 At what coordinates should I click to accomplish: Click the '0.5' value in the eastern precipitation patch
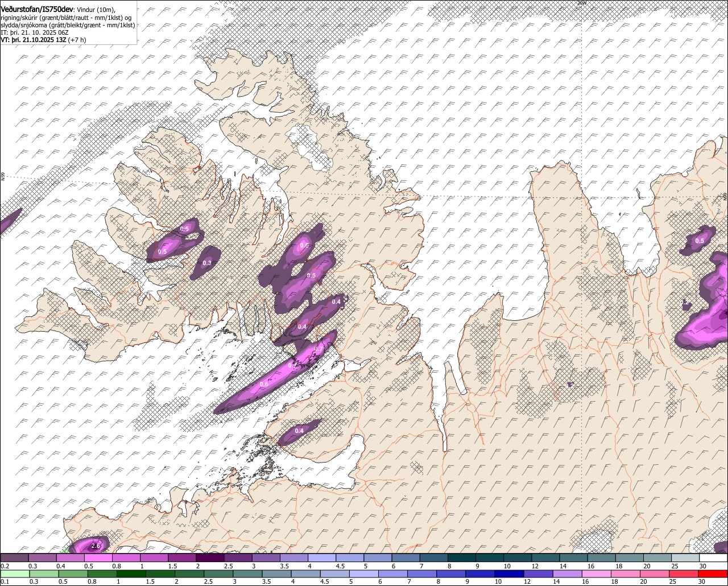[700, 241]
